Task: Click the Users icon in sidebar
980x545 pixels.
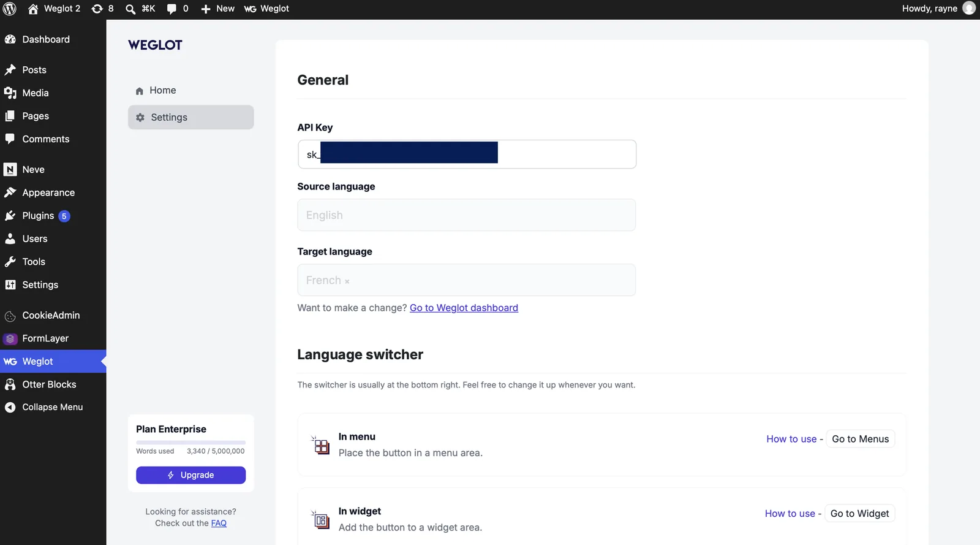Action: (10, 238)
